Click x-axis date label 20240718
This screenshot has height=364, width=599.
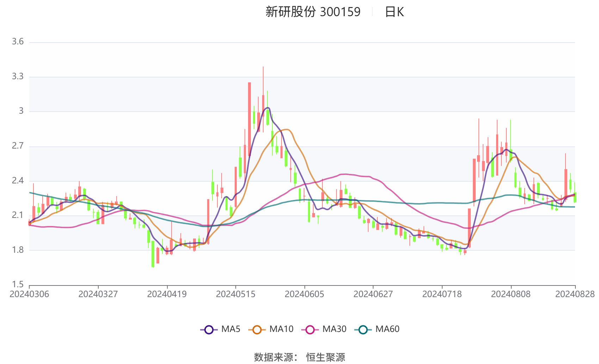coord(442,294)
